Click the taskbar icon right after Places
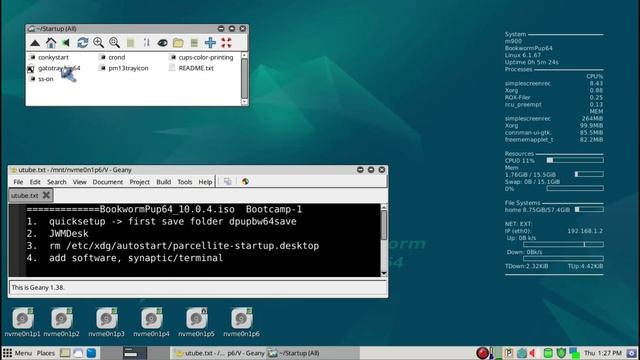Image resolution: width=640 pixels, height=360 pixels. tap(65, 353)
